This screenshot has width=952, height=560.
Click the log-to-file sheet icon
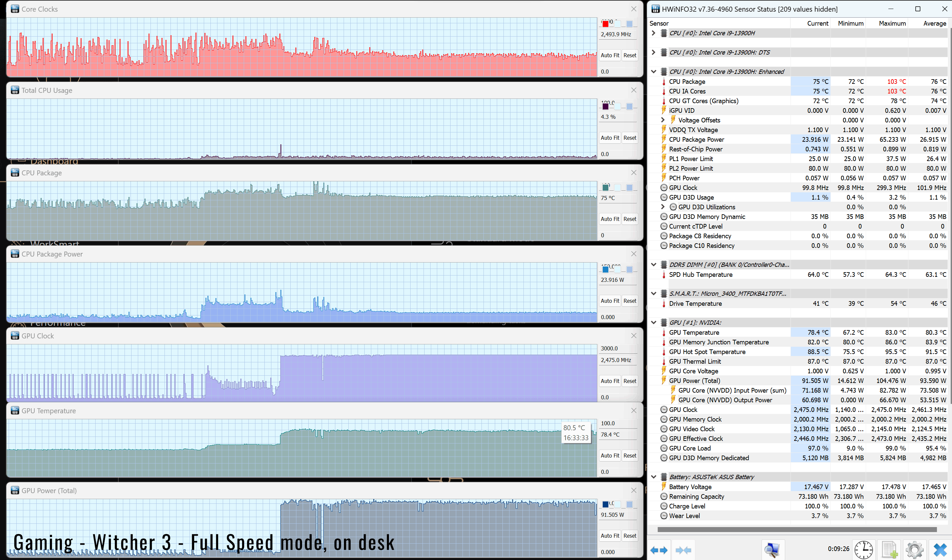click(x=890, y=549)
